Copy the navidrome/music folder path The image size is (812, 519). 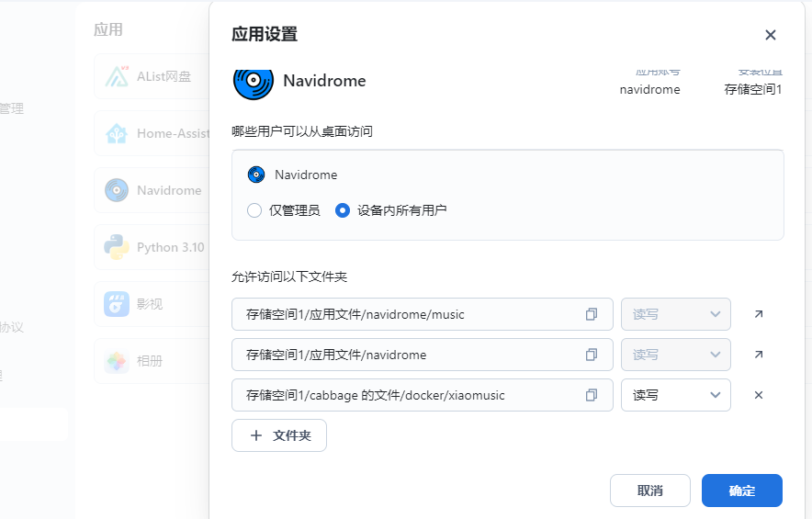point(592,314)
